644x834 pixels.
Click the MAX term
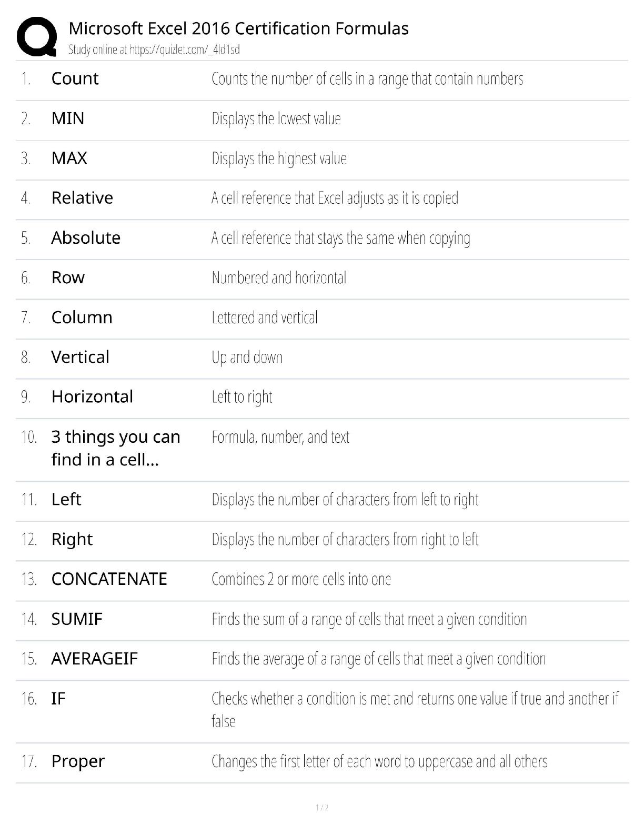pyautogui.click(x=69, y=158)
